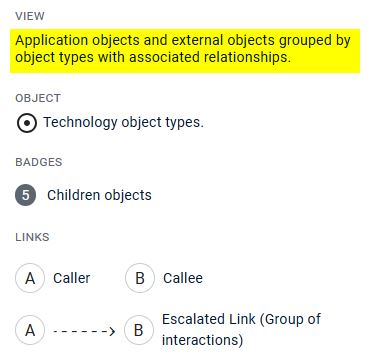Image resolution: width=378 pixels, height=360 pixels.
Task: Click the words 'associated relationships' in description
Action: [x=210, y=57]
